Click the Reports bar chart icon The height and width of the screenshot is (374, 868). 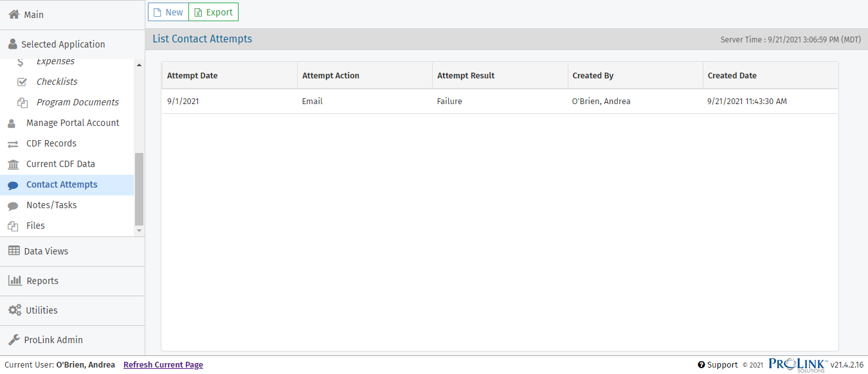tap(12, 280)
